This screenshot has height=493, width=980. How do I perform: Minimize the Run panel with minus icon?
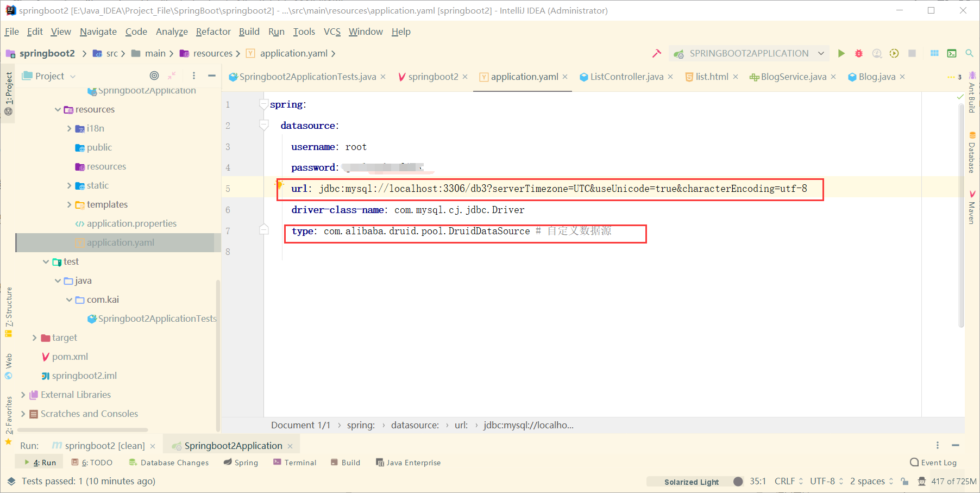956,445
